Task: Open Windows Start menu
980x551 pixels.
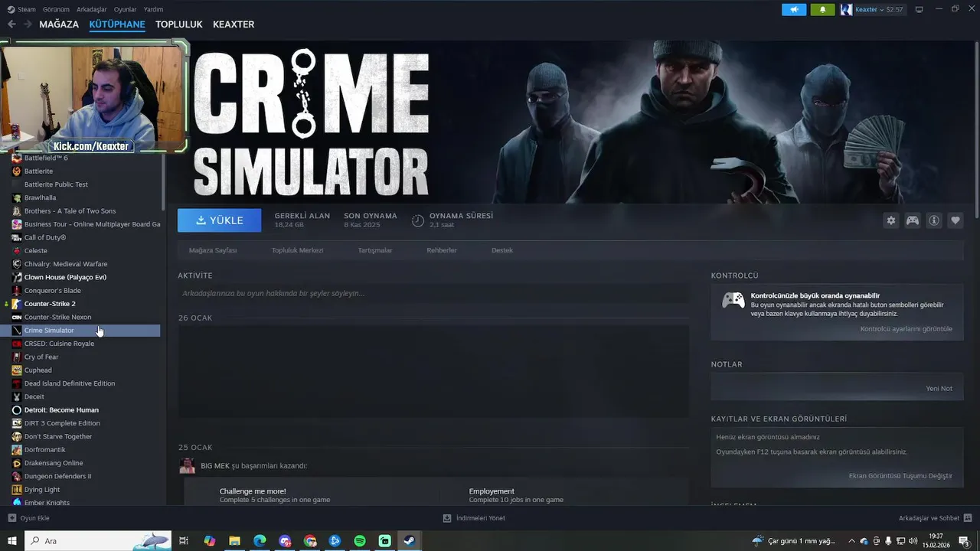Action: coord(12,541)
